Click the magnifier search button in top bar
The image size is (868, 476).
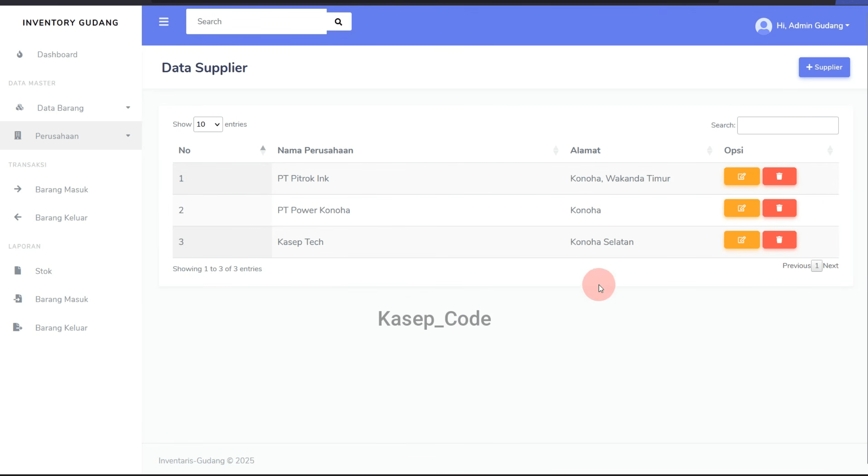pos(339,22)
